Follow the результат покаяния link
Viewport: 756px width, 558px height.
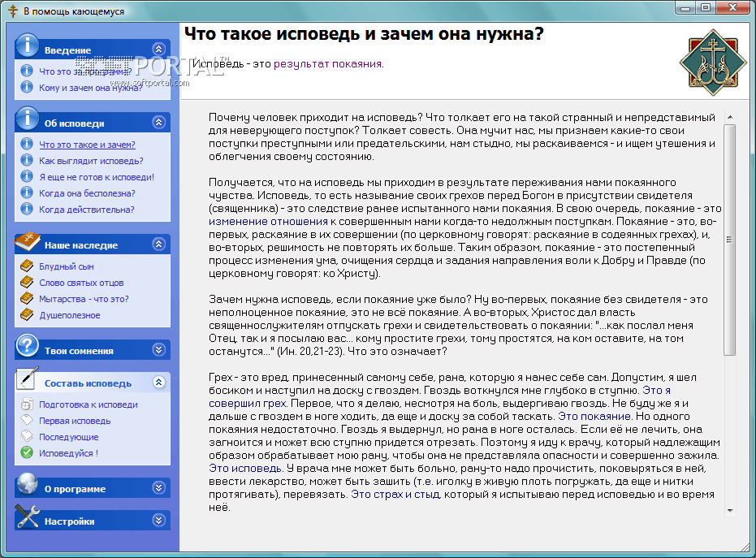[x=329, y=64]
